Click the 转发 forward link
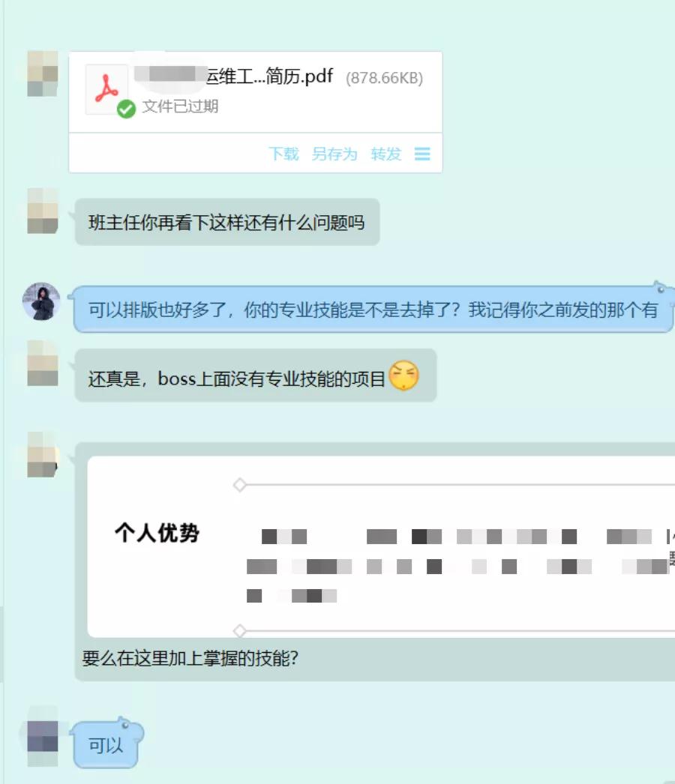The width and height of the screenshot is (675, 784). [x=386, y=154]
